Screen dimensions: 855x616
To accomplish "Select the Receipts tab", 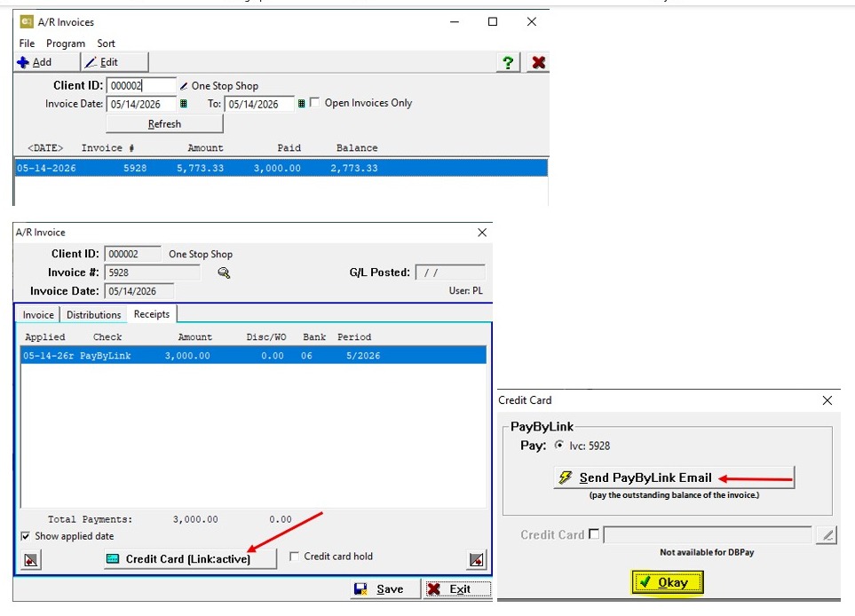I will 152,314.
